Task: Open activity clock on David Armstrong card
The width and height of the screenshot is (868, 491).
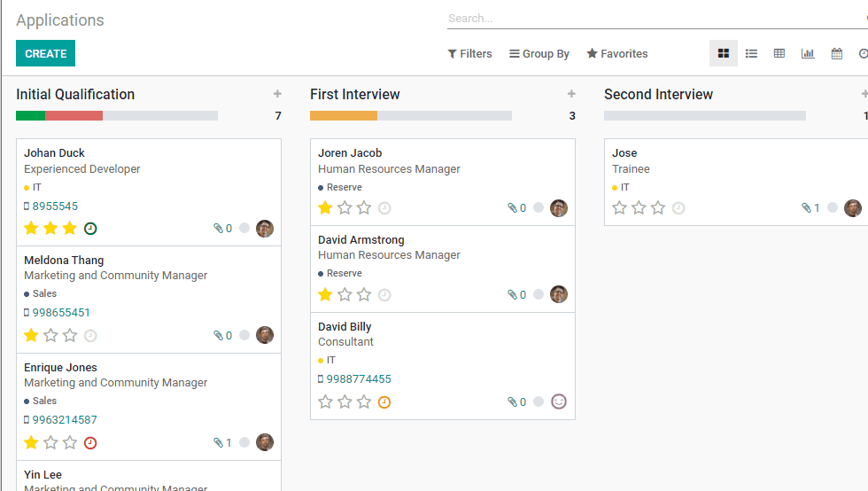Action: pos(384,295)
